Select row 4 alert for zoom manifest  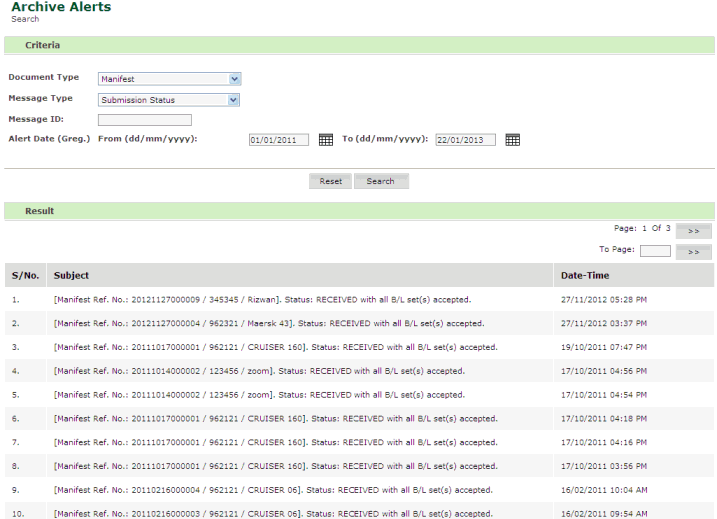258,371
